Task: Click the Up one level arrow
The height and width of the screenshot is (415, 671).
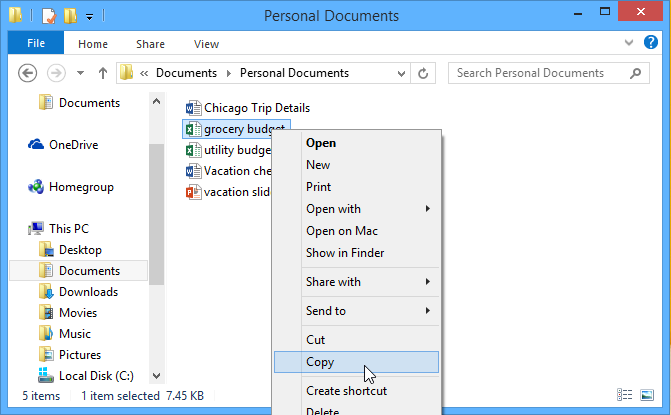Action: [x=102, y=73]
